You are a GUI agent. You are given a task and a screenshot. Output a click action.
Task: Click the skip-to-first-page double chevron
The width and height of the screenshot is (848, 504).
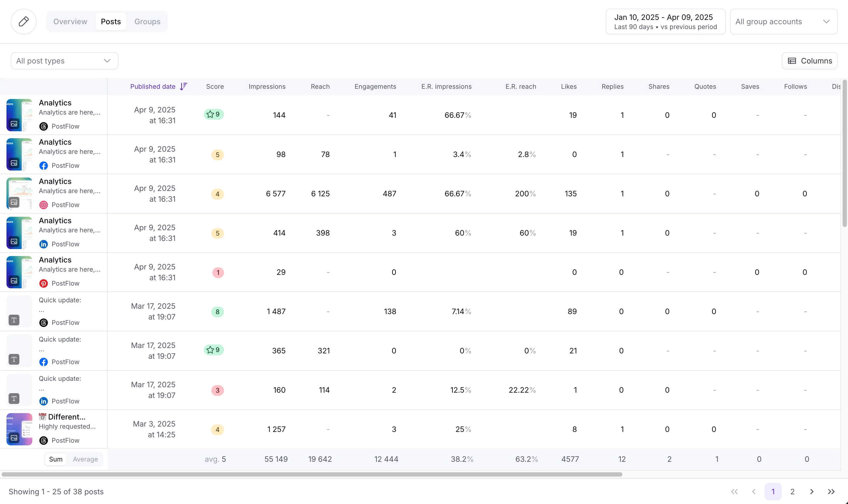click(x=734, y=491)
